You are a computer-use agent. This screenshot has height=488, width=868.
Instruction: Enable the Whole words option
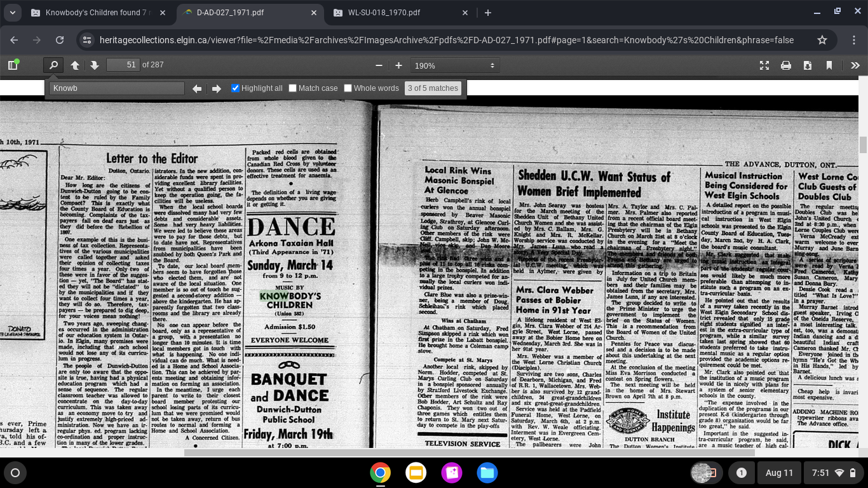point(348,88)
